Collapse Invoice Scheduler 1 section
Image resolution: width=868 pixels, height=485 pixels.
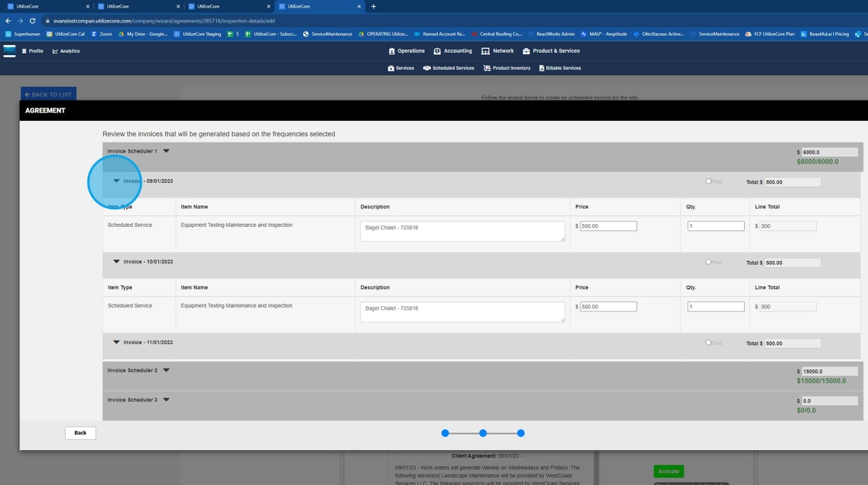click(166, 150)
